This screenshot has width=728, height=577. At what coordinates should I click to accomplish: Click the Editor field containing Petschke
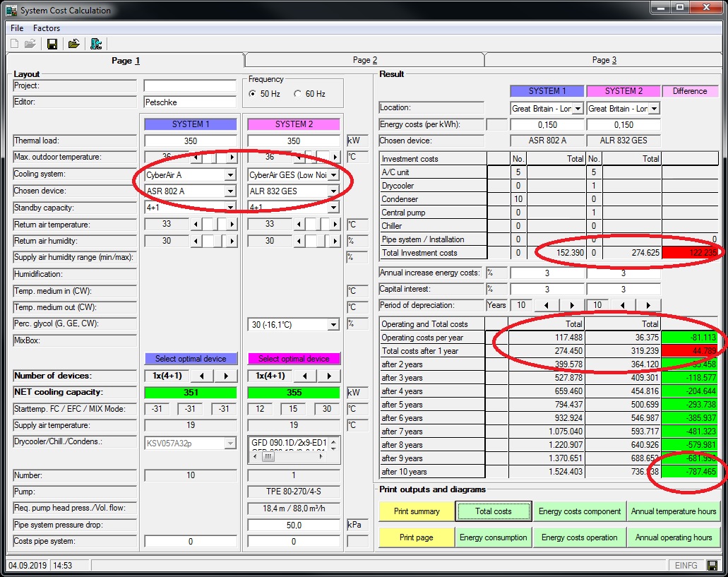coord(191,102)
